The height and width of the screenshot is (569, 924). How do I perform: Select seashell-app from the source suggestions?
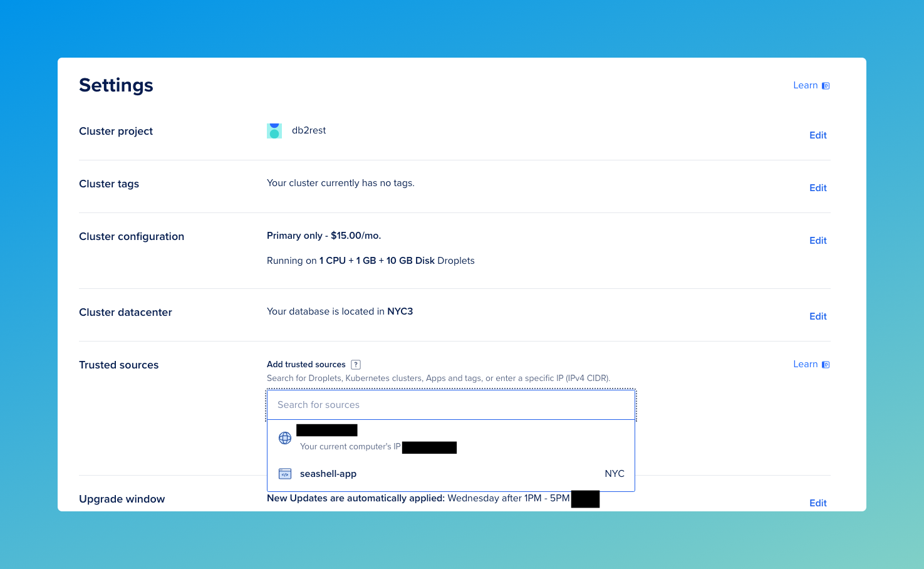(x=328, y=474)
